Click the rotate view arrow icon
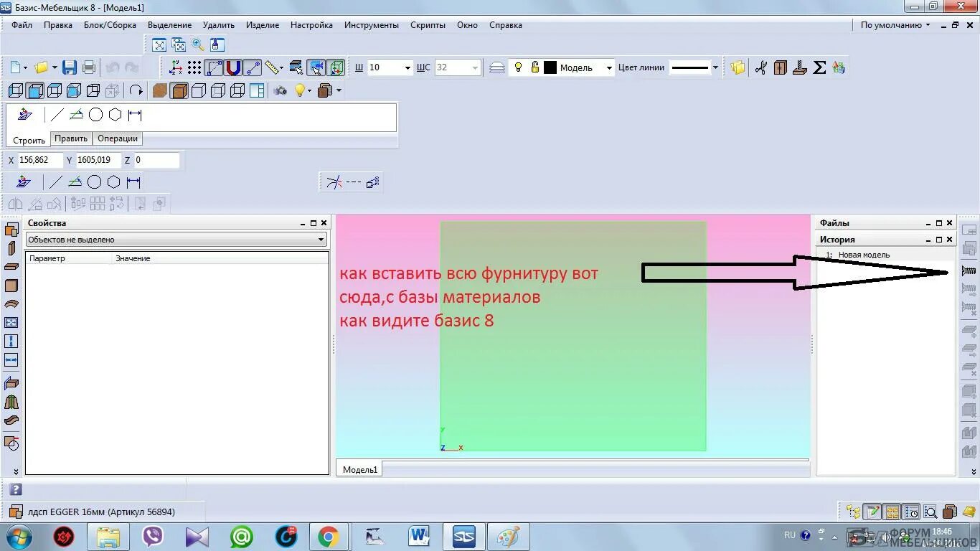 click(x=136, y=90)
